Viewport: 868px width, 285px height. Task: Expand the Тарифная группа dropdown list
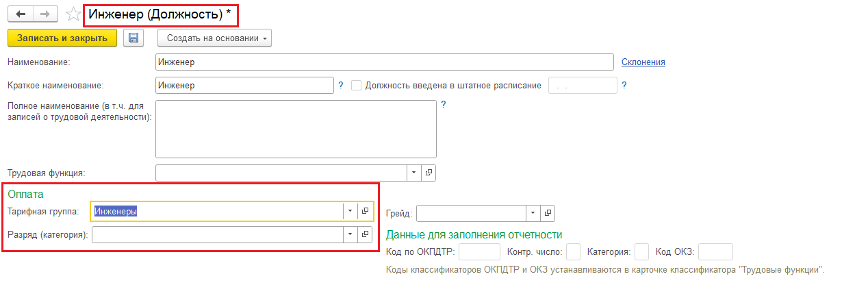click(x=350, y=212)
